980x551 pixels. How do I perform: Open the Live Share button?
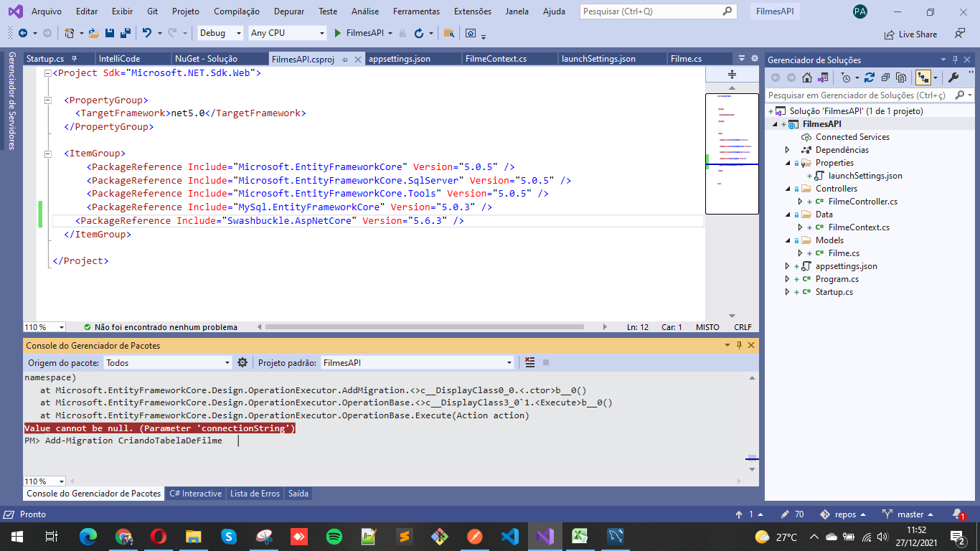tap(910, 34)
